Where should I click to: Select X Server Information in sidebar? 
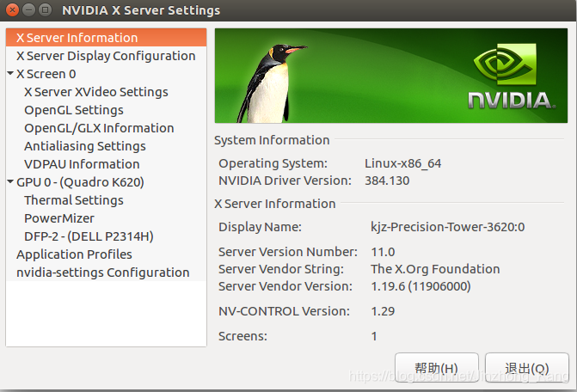tap(106, 38)
